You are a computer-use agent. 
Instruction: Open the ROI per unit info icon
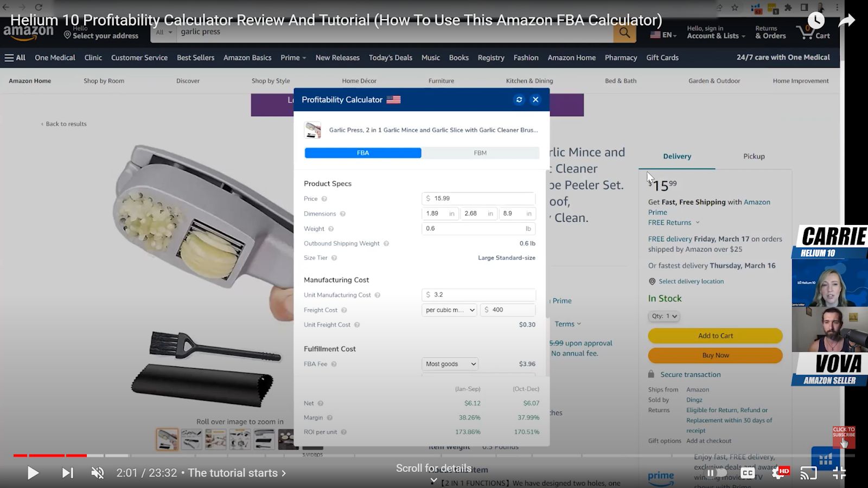click(x=344, y=432)
